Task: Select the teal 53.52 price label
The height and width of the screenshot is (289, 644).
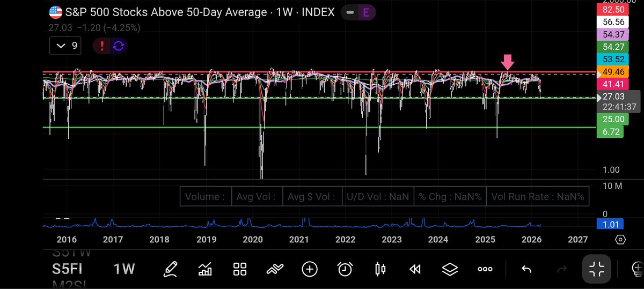Action: pos(612,59)
